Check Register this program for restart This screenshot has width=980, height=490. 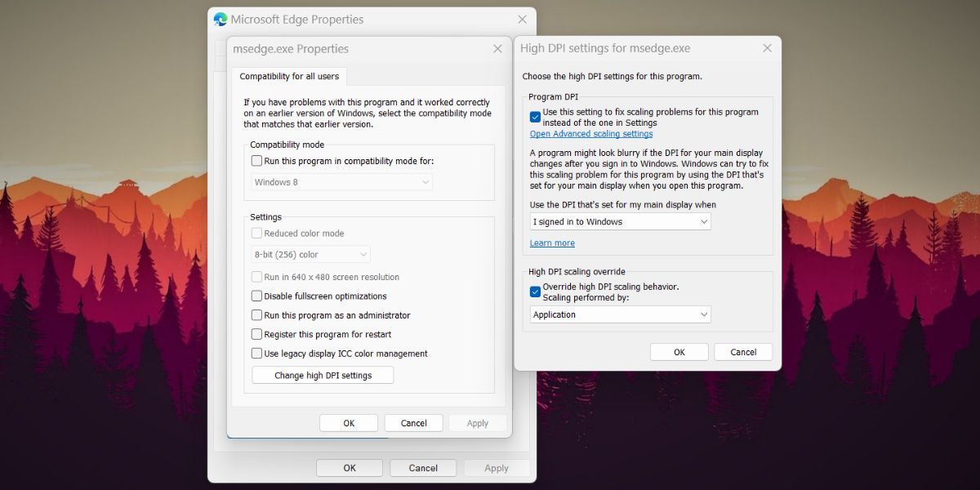(256, 335)
